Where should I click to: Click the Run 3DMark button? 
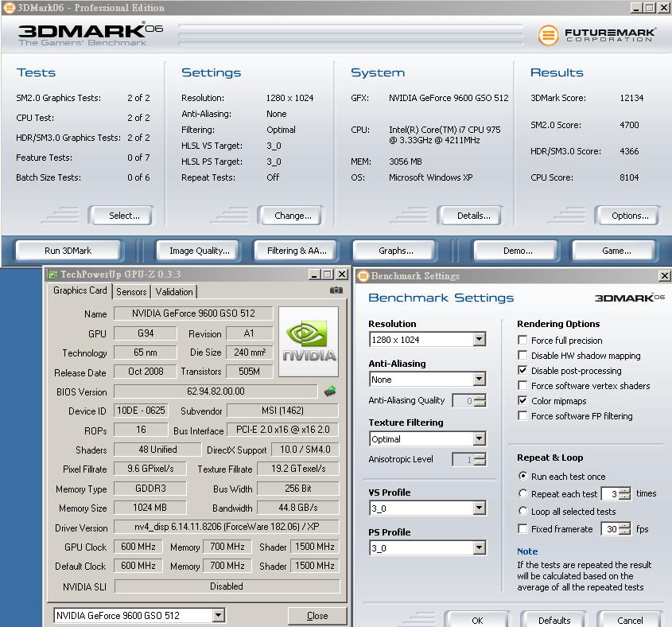pyautogui.click(x=68, y=251)
